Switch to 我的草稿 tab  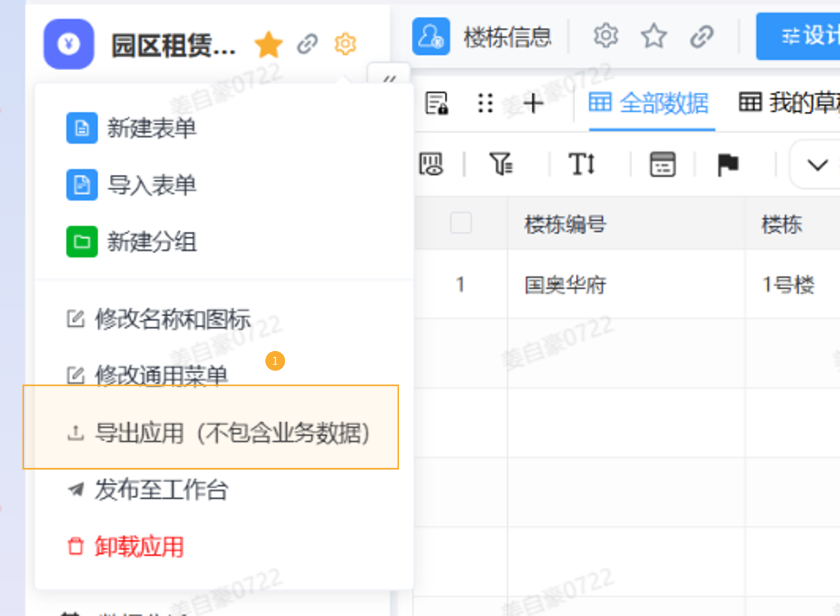[790, 103]
